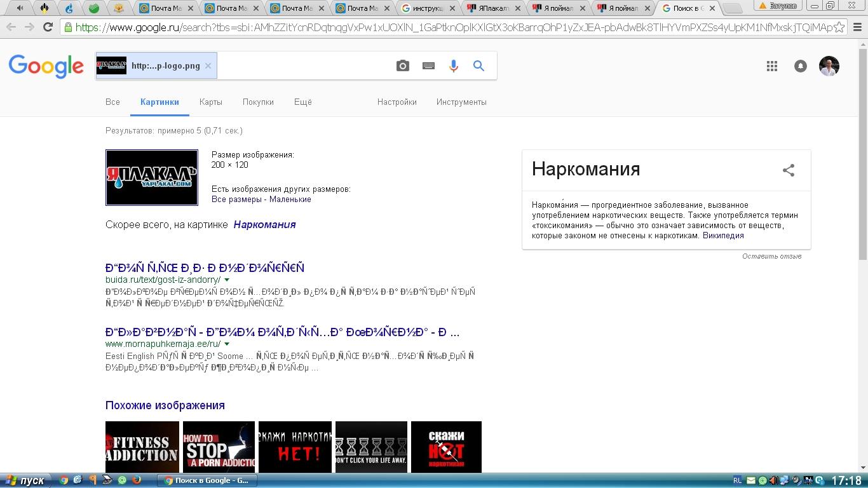Open the 'Википедия' link in knowledge panel

point(723,236)
